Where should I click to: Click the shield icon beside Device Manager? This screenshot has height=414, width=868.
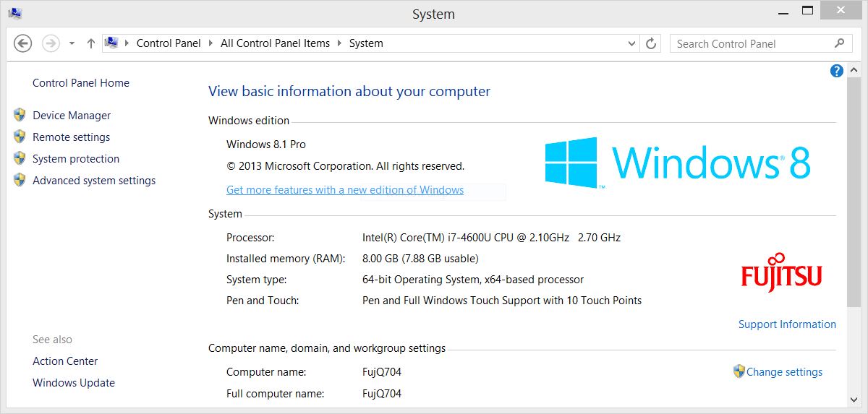20,115
